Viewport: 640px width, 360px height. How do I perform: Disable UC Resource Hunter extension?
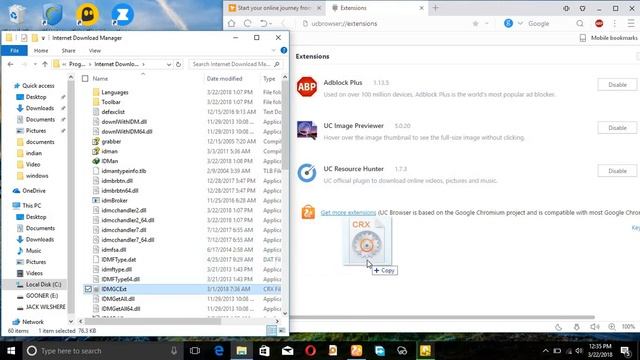(x=617, y=171)
